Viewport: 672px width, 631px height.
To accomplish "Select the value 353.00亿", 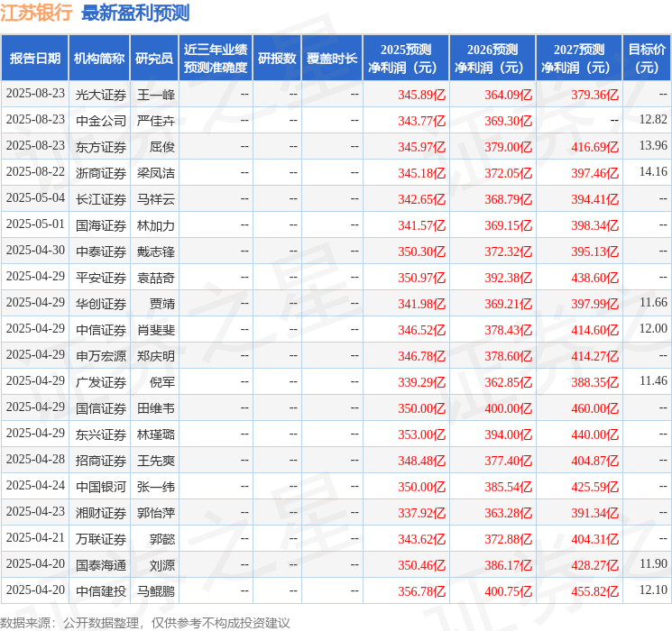I will pyautogui.click(x=422, y=434).
